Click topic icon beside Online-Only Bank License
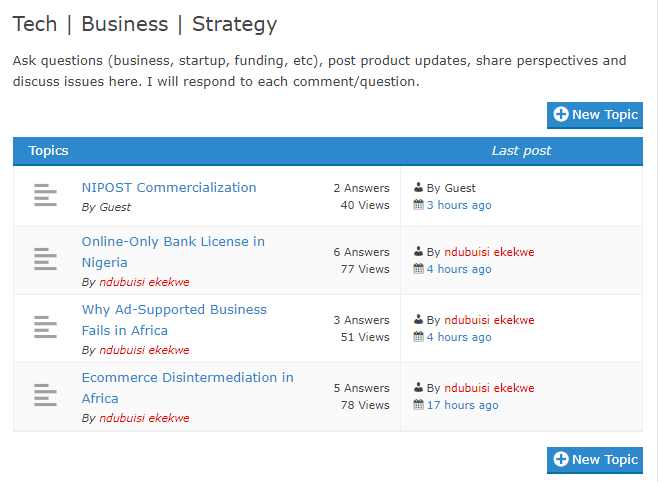The width and height of the screenshot is (660, 482). tap(45, 259)
